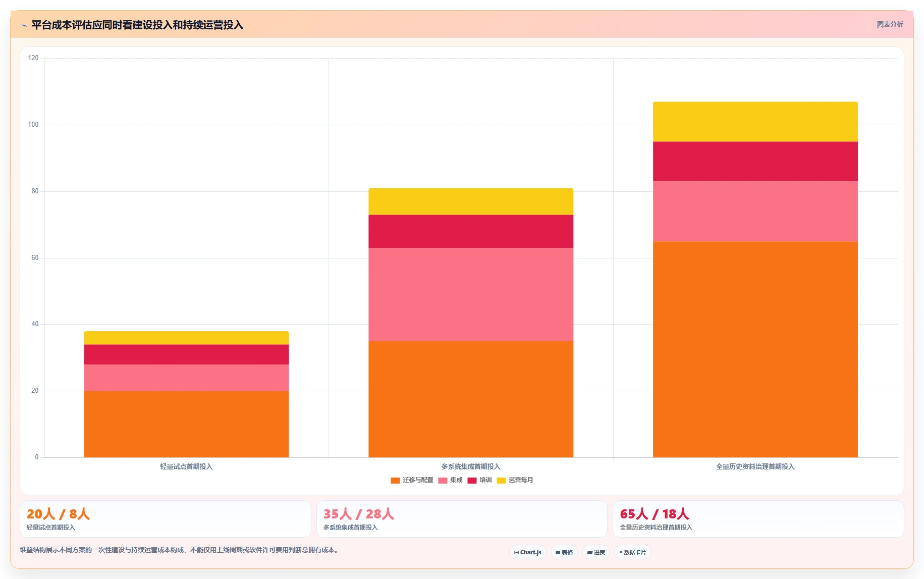Screen dimensions: 924x579
Task: Click the 多系统集成首期投入 x-axis label
Action: pyautogui.click(x=471, y=467)
